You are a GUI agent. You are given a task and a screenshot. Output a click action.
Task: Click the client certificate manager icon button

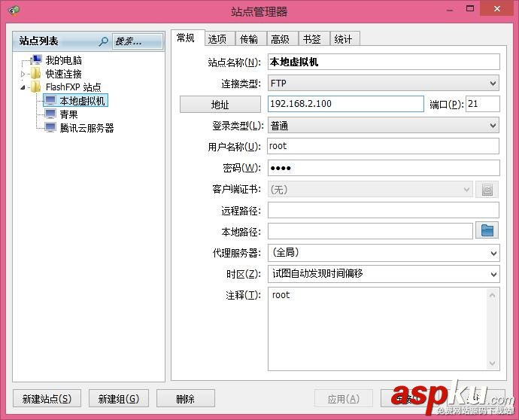[x=487, y=190]
